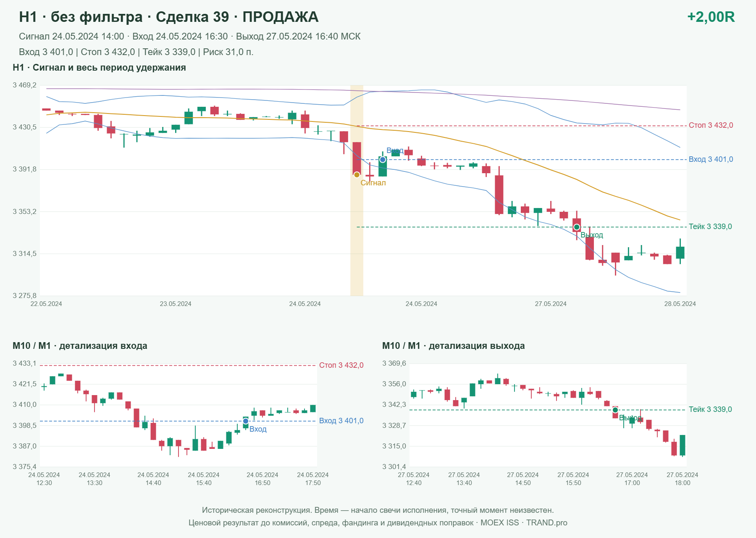Image resolution: width=756 pixels, height=538 pixels.
Task: Click the 22.05.2024 date on the H1 axis
Action: (x=46, y=304)
